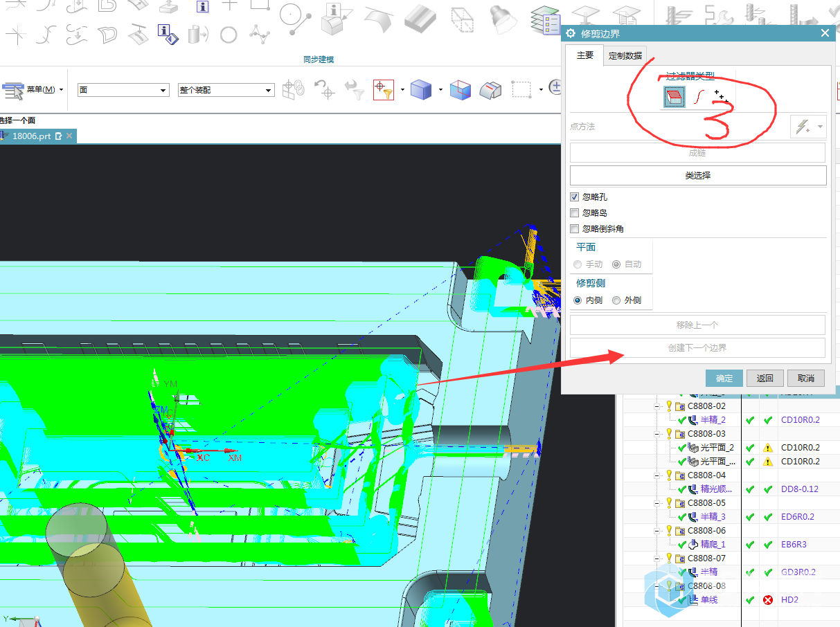The image size is (840, 627).
Task: Click the red error icon in 单线 row
Action: point(767,600)
